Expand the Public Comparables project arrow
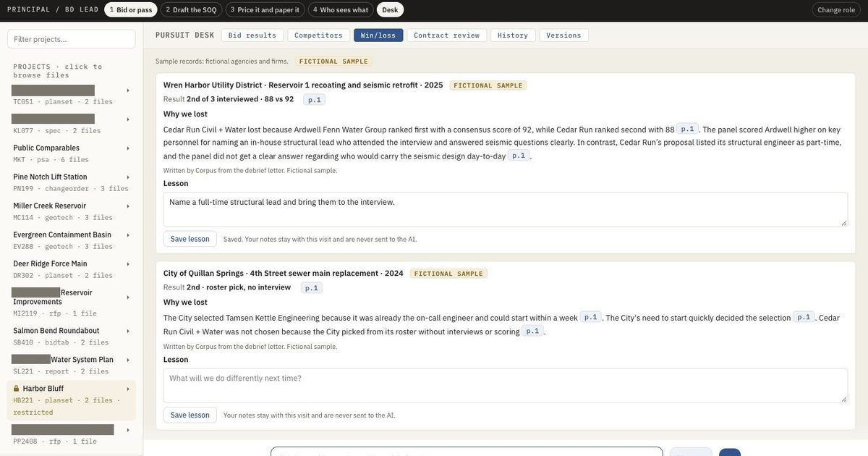 pyautogui.click(x=128, y=148)
